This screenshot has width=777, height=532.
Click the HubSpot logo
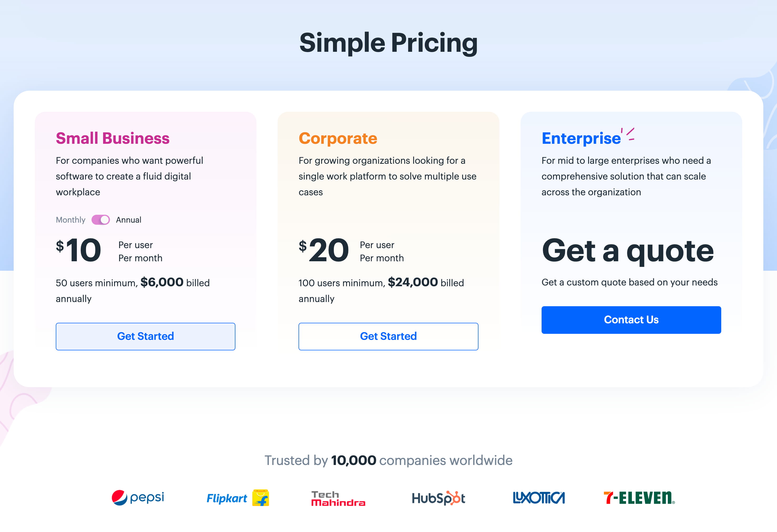(x=438, y=498)
